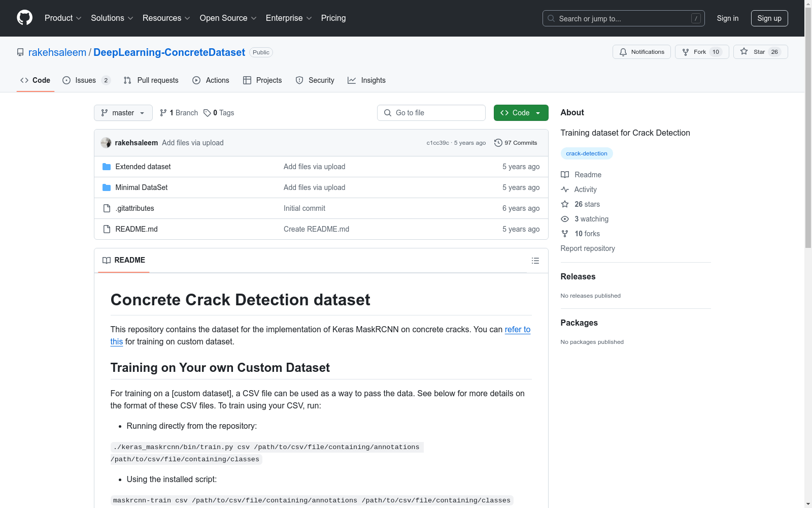This screenshot has width=812, height=508.
Task: View the 97 Commits history
Action: tap(516, 143)
